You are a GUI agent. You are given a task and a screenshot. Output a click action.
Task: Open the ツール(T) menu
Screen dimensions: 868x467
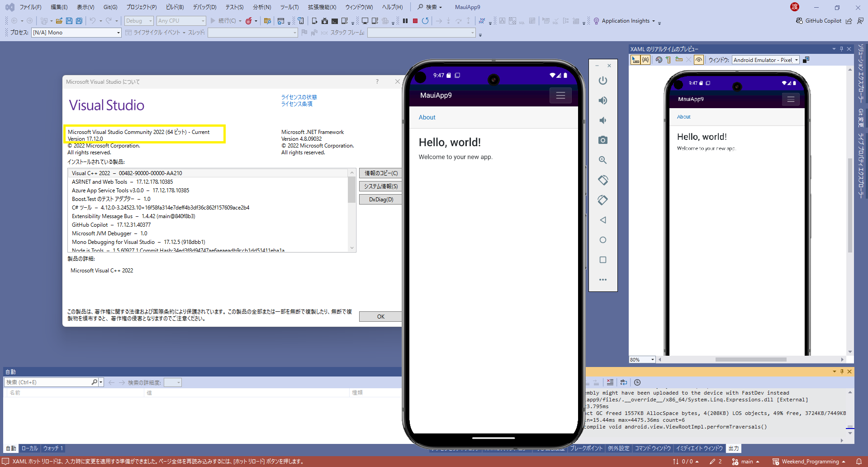tap(289, 7)
